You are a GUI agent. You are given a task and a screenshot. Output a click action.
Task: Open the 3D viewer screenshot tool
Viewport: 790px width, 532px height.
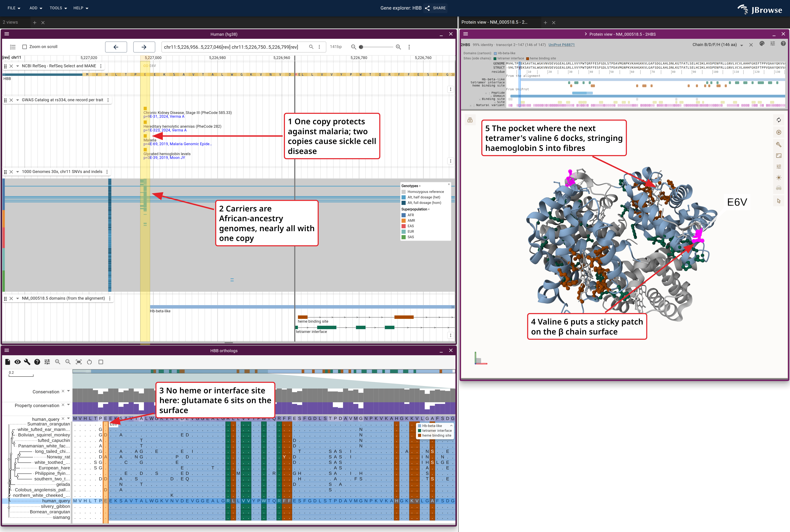(778, 132)
